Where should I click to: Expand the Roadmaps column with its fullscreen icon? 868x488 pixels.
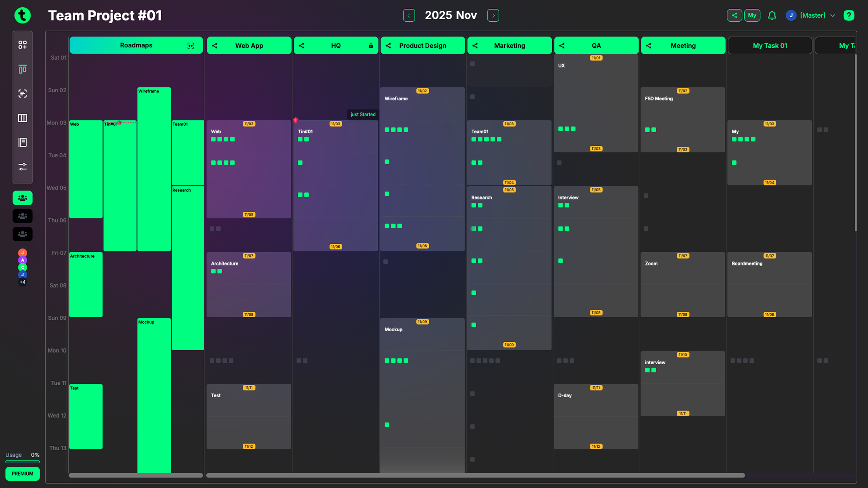click(190, 45)
